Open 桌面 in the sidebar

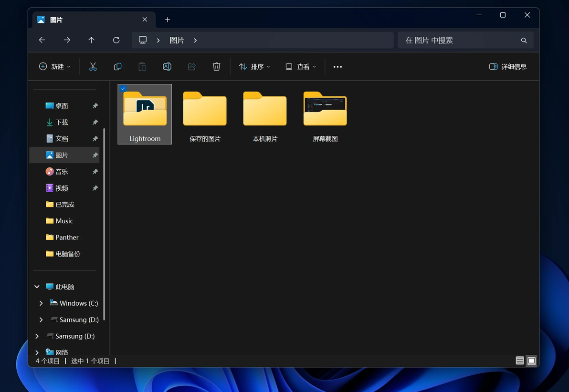click(x=62, y=106)
